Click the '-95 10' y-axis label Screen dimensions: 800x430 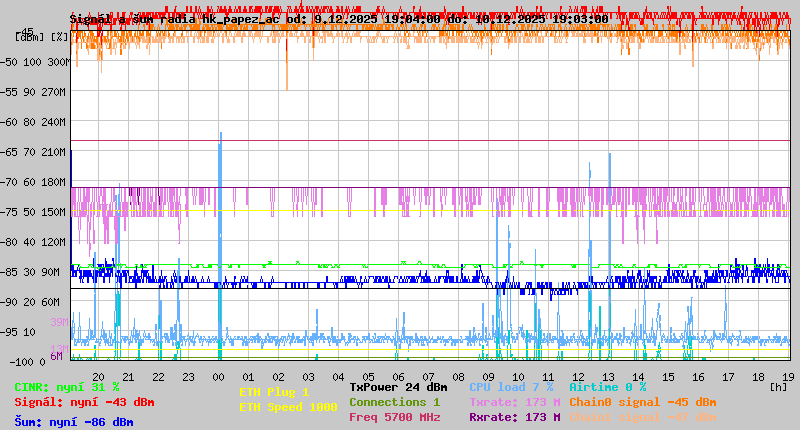click(19, 332)
